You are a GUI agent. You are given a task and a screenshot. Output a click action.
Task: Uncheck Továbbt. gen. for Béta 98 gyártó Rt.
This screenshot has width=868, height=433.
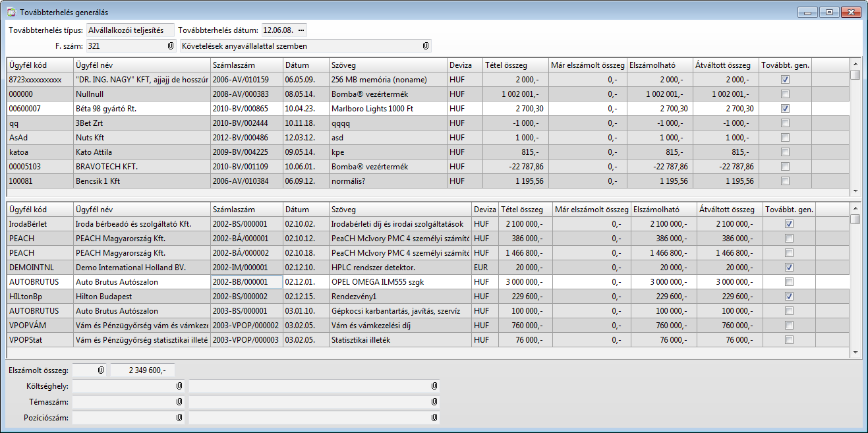(785, 108)
